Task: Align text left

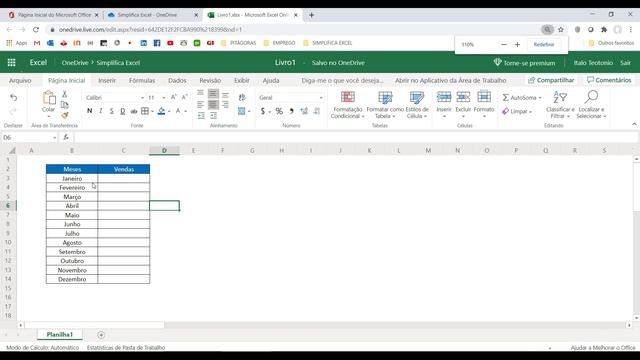Action: pos(200,105)
